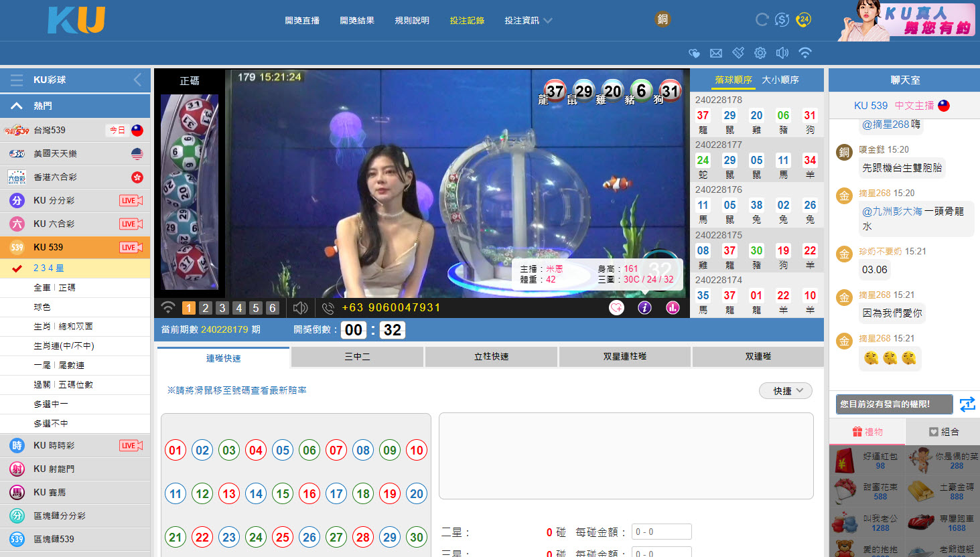The width and height of the screenshot is (980, 557).
Task: Switch to 双星連柱碰 tab
Action: pos(624,357)
